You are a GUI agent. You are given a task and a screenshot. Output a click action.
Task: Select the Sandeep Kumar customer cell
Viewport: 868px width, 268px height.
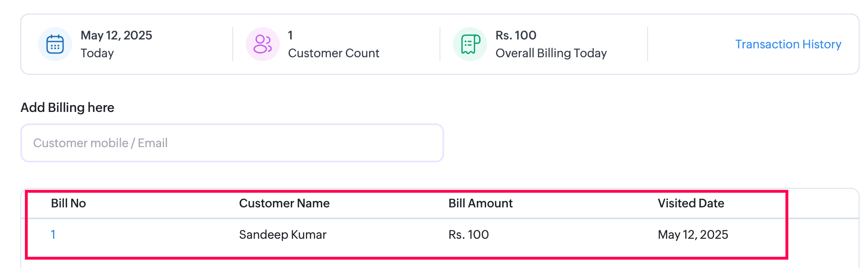coord(282,234)
